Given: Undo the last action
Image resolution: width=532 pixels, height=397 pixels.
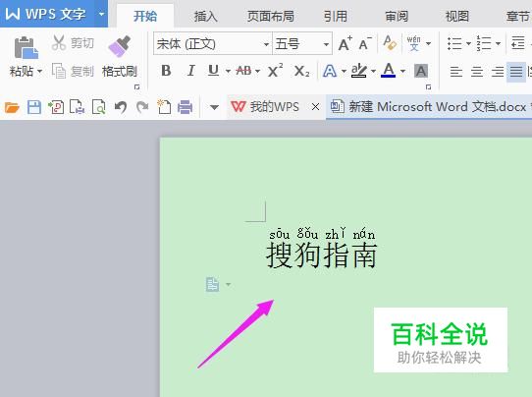Looking at the screenshot, I should click(x=121, y=107).
